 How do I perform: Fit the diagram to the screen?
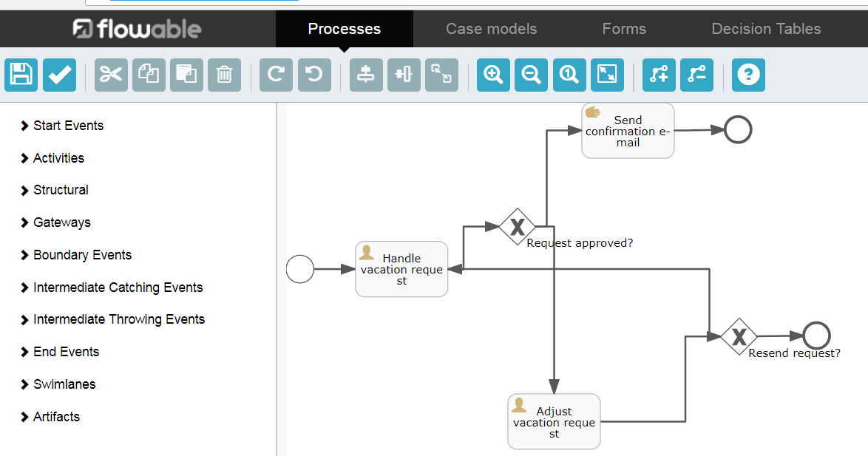tap(607, 75)
